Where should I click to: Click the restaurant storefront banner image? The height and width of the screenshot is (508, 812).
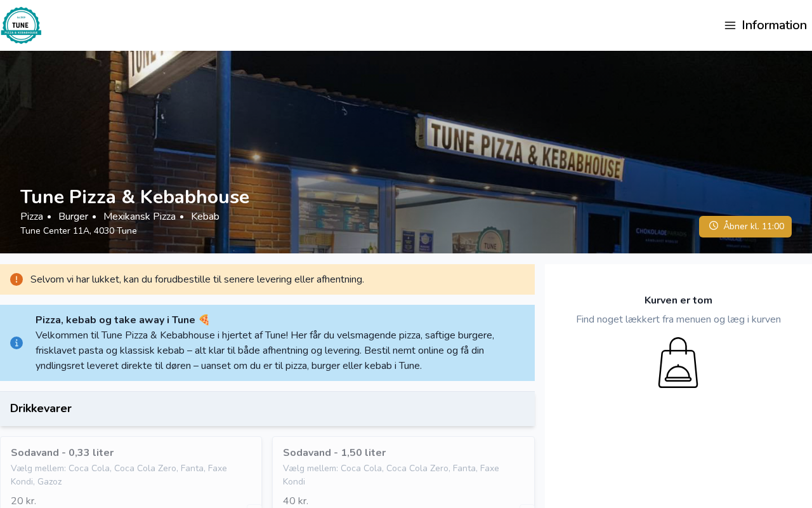(406, 127)
